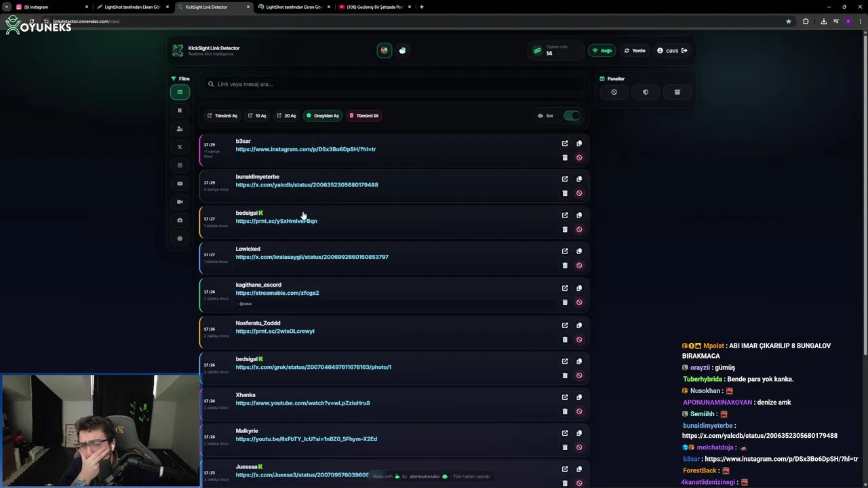Image resolution: width=868 pixels, height=488 pixels.
Task: Delete b3sar's link entry
Action: pyautogui.click(x=565, y=158)
